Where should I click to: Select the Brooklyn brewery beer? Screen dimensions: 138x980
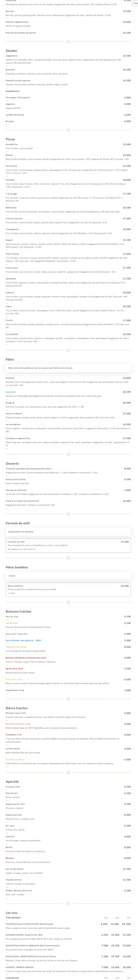coord(15,759)
